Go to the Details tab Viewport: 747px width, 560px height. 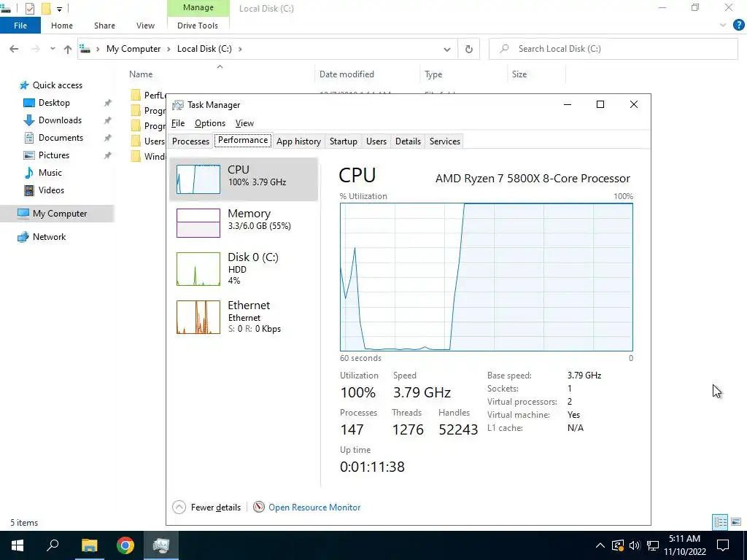408,141
